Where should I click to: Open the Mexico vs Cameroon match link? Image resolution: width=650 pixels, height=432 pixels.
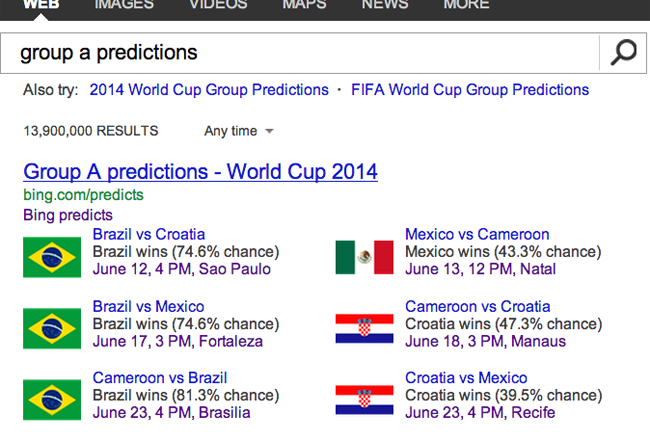[x=477, y=235]
